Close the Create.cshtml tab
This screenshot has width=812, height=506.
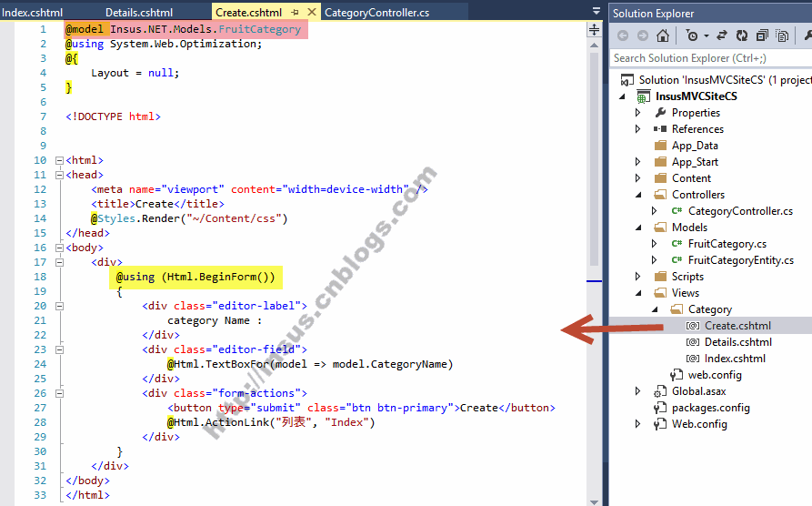[x=311, y=12]
